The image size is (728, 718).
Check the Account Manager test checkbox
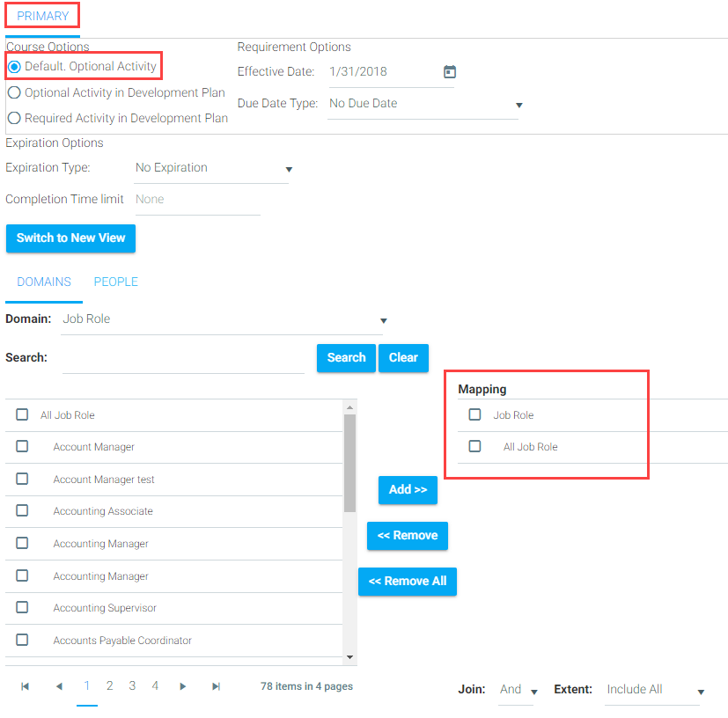point(22,479)
